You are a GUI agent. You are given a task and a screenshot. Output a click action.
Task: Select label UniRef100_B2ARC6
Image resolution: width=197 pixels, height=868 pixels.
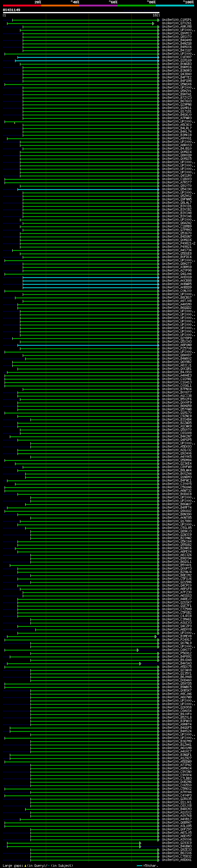pos(177,548)
